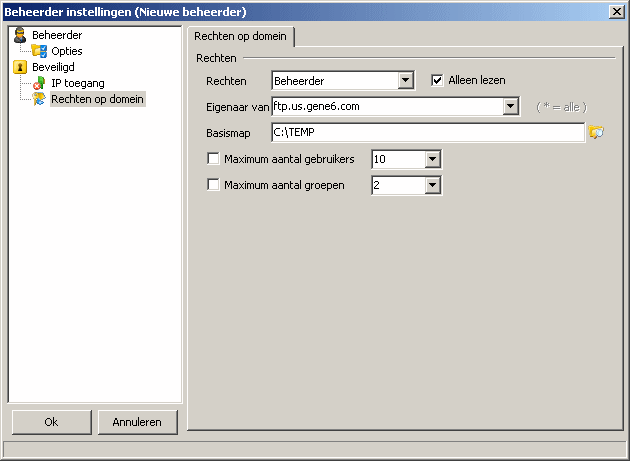Open IP toegang settings
The height and width of the screenshot is (461, 630).
[x=78, y=83]
